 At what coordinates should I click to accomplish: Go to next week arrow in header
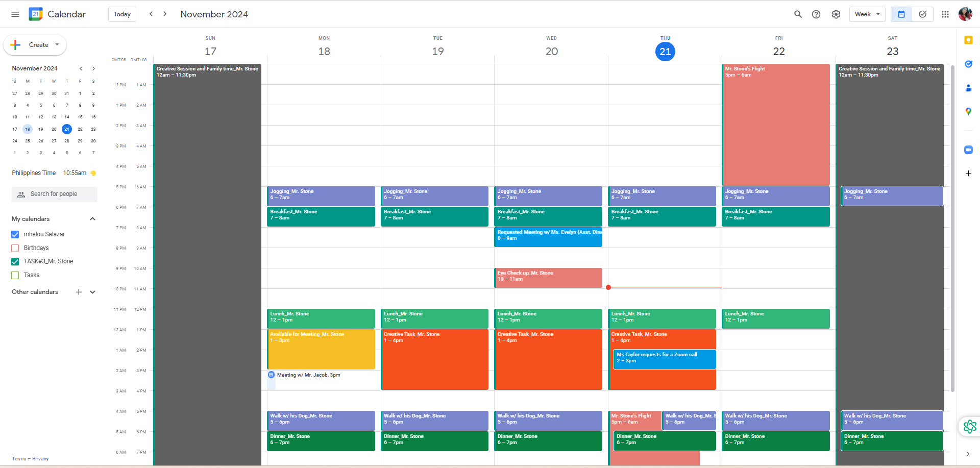[x=165, y=14]
